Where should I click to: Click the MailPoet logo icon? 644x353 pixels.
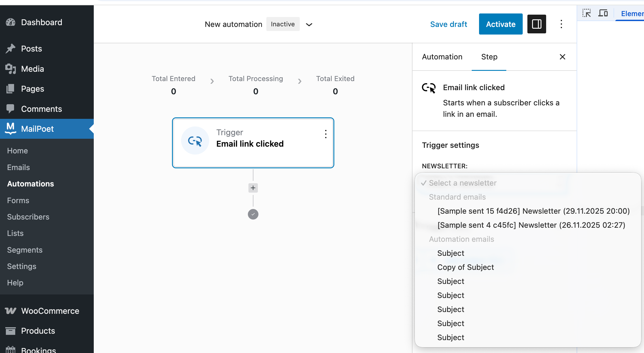11,128
